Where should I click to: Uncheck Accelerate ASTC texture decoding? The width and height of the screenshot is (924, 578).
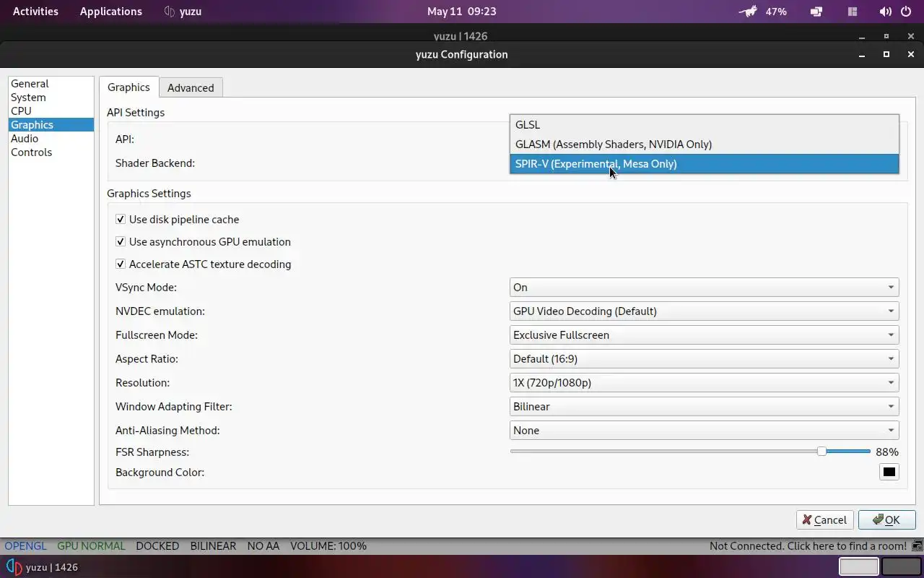click(121, 264)
